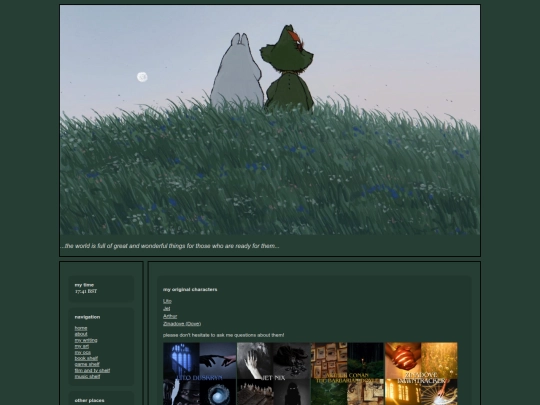Click the 'navigation' sidebar heading
Image resolution: width=540 pixels, height=405 pixels.
click(87, 317)
